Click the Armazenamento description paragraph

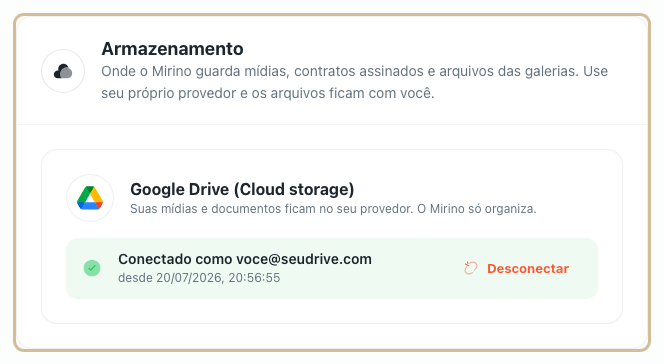click(354, 82)
